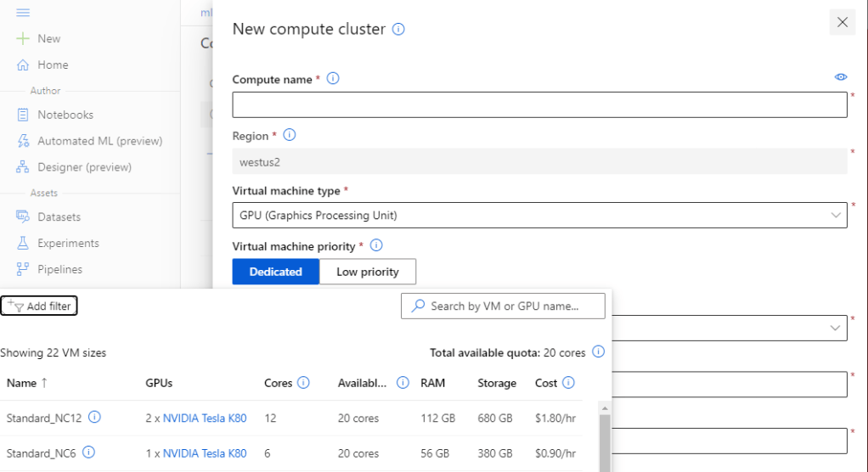The width and height of the screenshot is (868, 472).
Task: Click info icon beside Region label
Action: [x=289, y=136]
